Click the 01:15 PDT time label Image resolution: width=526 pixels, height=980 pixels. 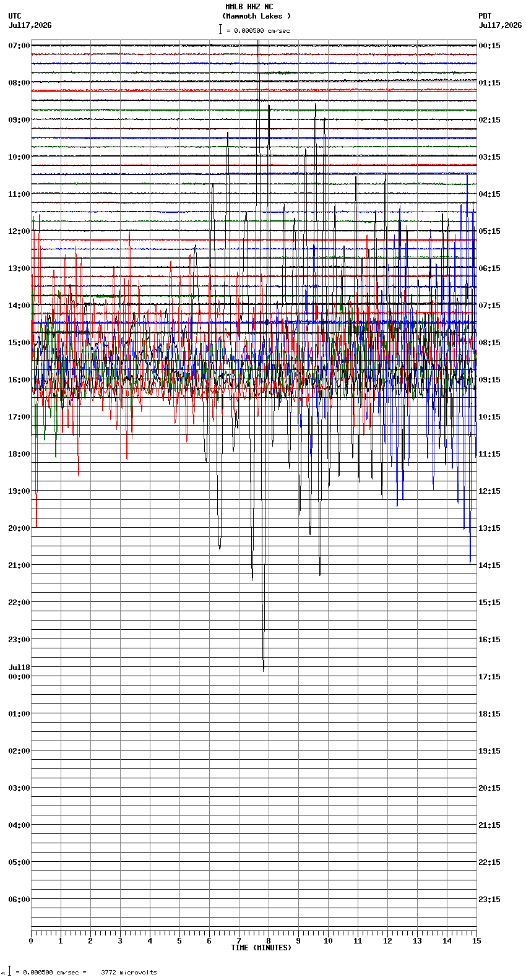[489, 83]
